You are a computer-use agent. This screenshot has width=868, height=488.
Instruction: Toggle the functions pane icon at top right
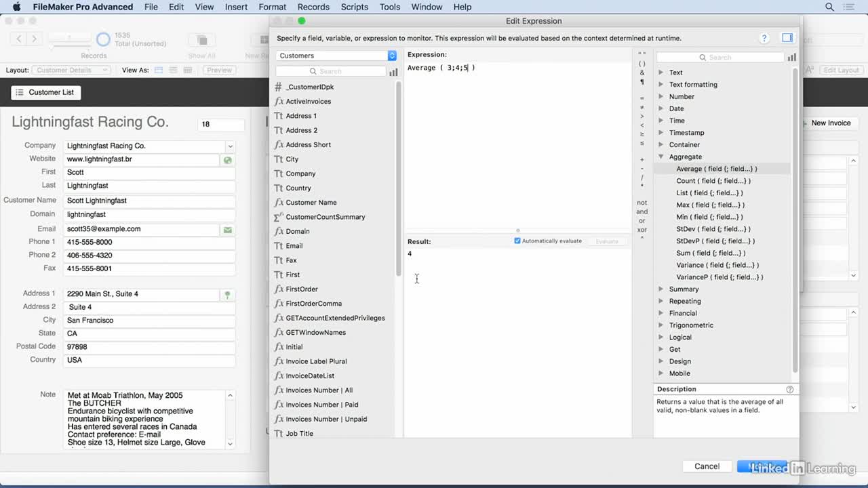(x=787, y=38)
